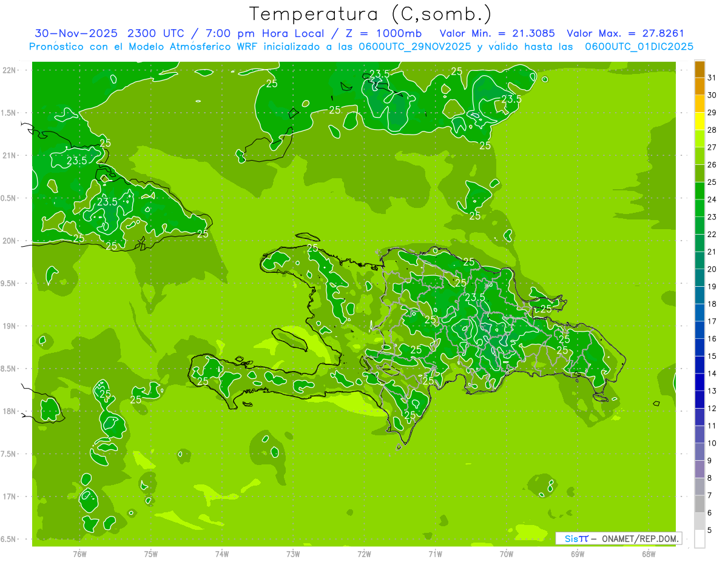Click the '73W' longitude axis label
This screenshot has width=728, height=562.
pyautogui.click(x=293, y=554)
